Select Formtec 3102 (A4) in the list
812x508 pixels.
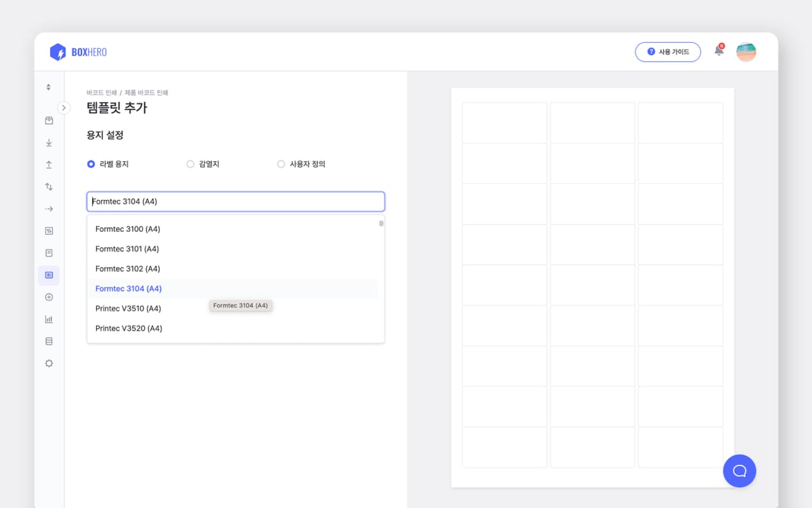coord(127,269)
